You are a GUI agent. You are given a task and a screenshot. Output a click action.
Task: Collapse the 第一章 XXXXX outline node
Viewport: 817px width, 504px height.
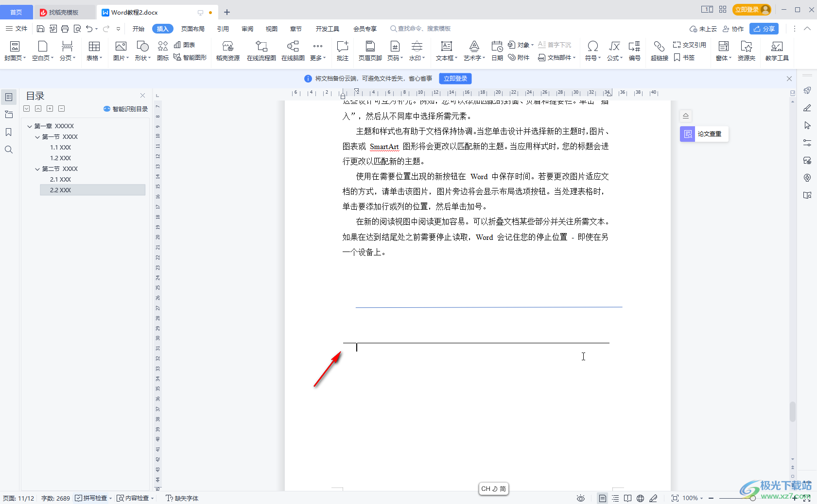(30, 126)
